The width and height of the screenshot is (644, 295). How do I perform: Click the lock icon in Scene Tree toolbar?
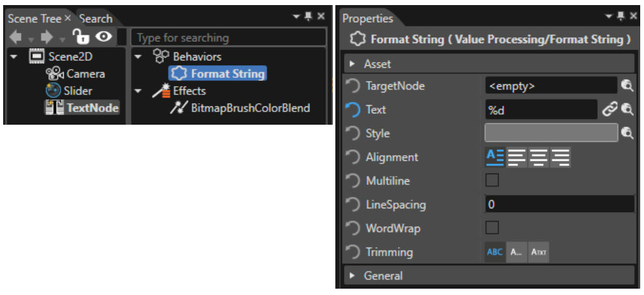81,37
